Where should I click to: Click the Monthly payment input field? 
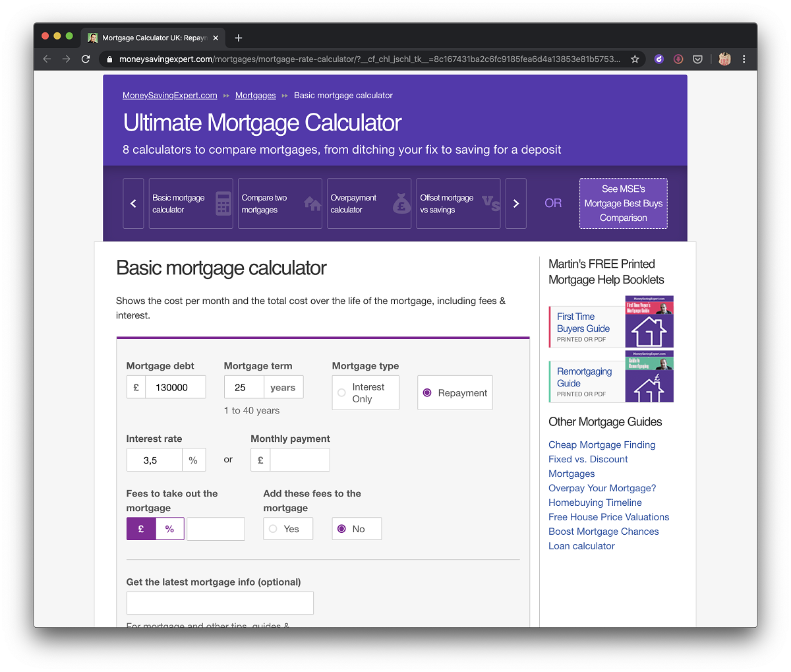(299, 460)
